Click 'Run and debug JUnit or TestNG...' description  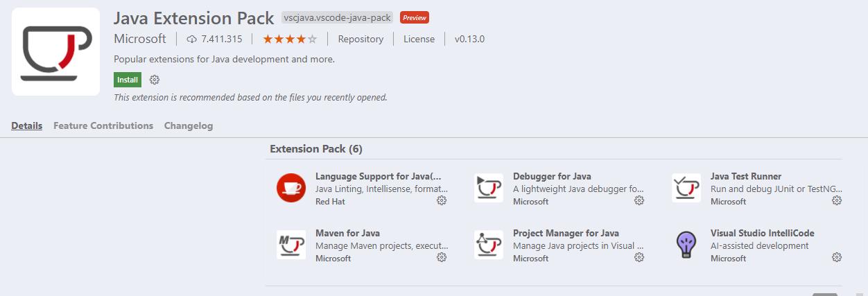pyautogui.click(x=776, y=189)
